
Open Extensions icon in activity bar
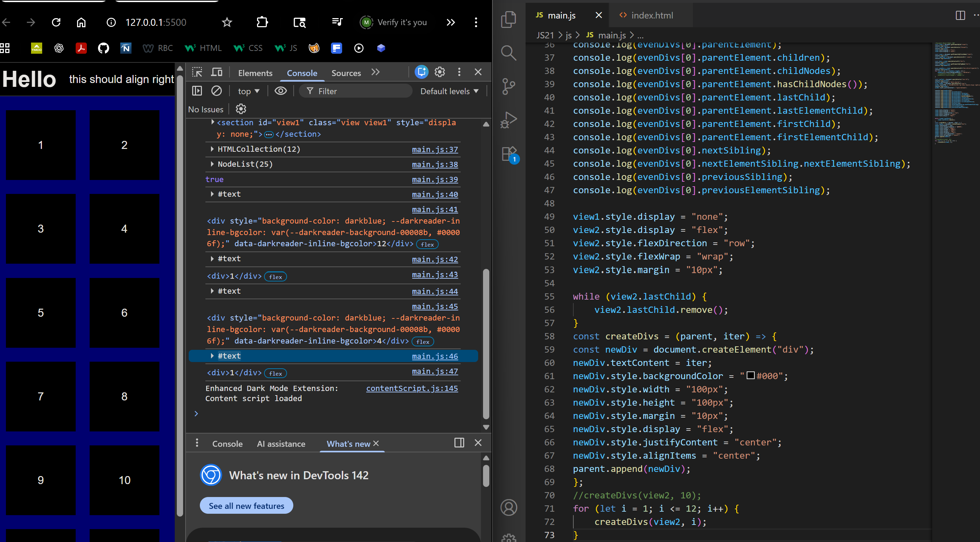click(x=508, y=154)
